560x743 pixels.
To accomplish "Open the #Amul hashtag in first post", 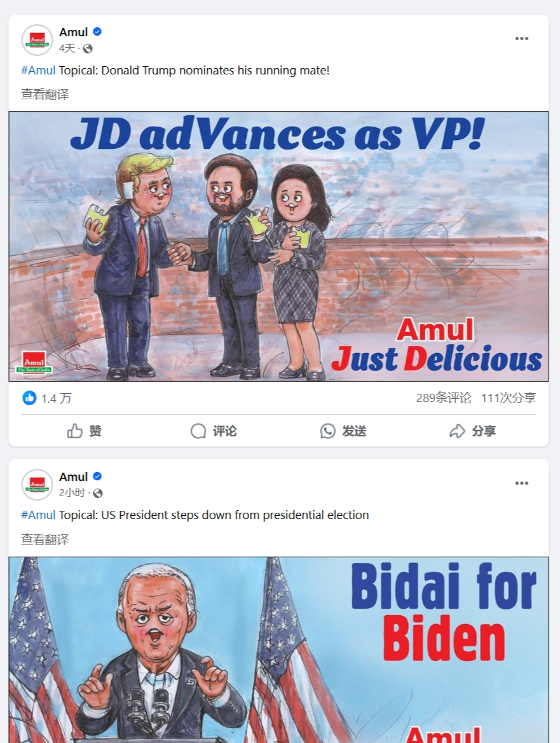I will click(38, 70).
